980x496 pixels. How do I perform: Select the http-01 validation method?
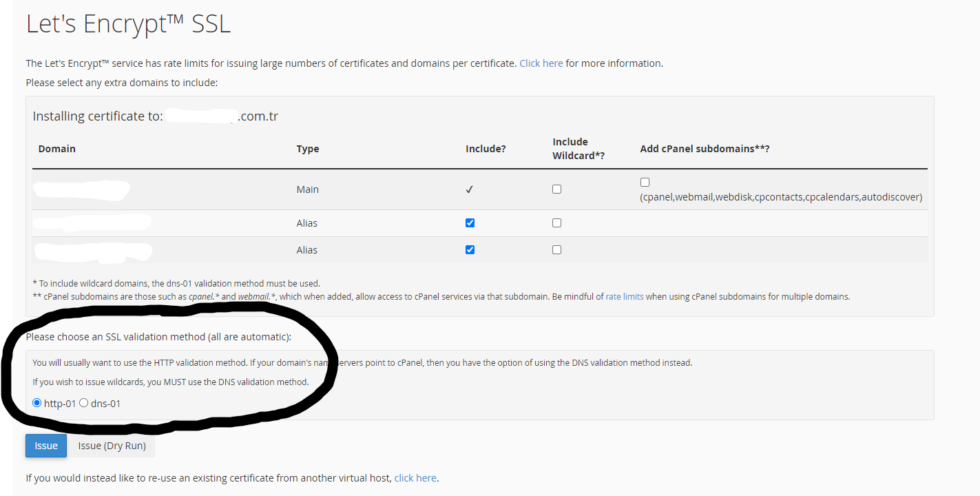pos(37,403)
